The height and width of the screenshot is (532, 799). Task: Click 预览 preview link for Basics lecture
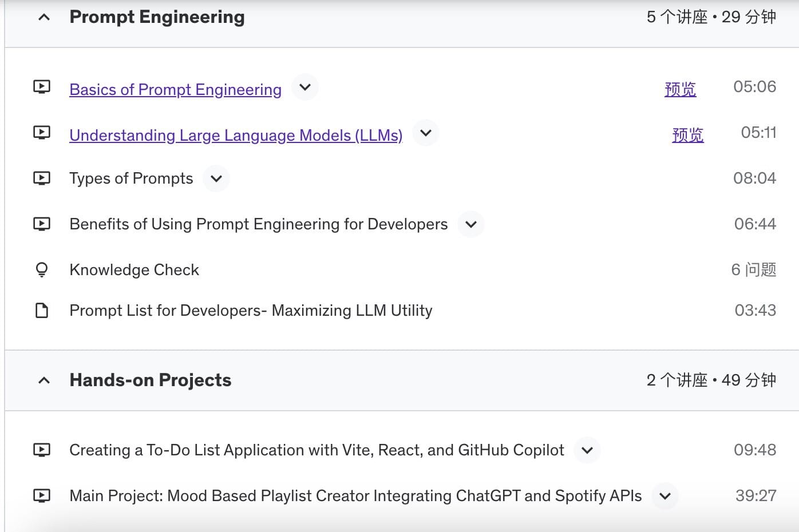click(x=680, y=89)
